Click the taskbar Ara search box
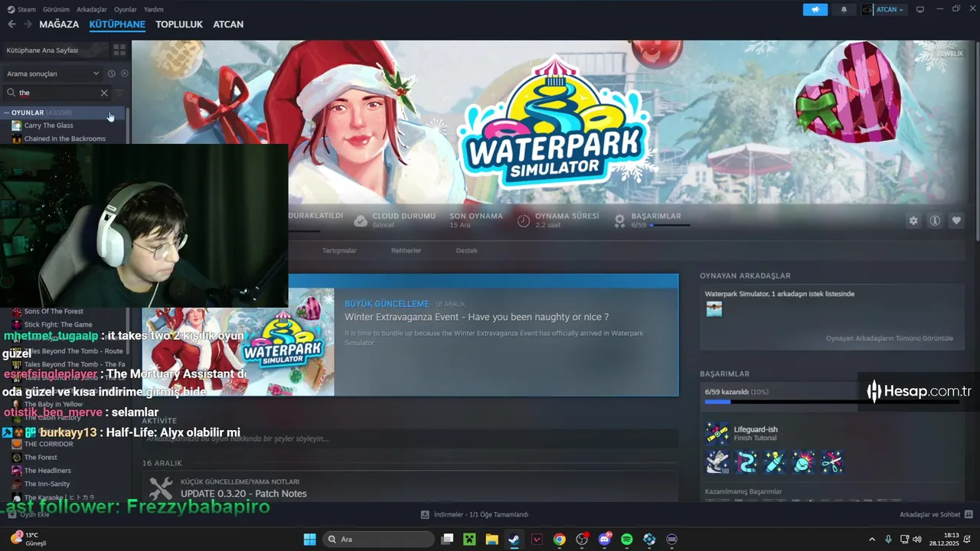The image size is (980, 551). click(378, 540)
